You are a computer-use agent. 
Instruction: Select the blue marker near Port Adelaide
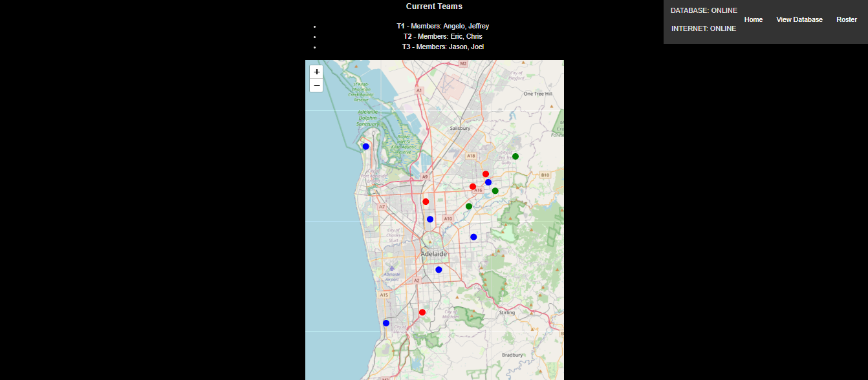[x=365, y=146]
